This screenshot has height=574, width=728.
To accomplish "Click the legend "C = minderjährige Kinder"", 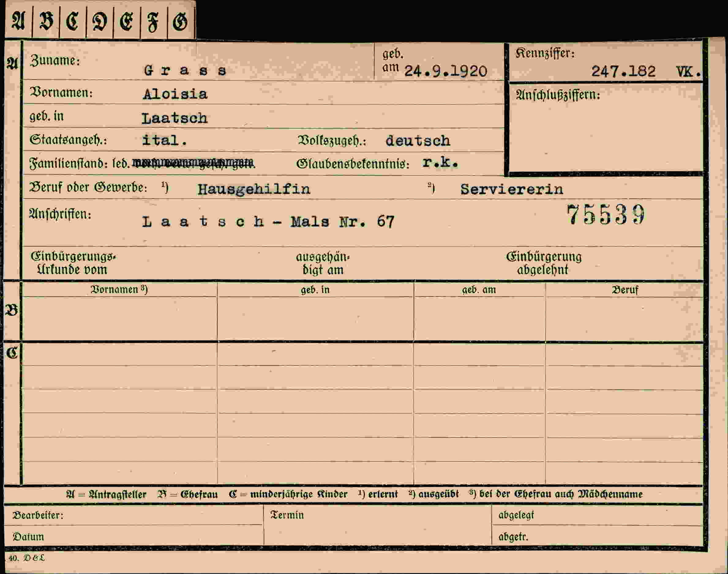I will [x=288, y=494].
